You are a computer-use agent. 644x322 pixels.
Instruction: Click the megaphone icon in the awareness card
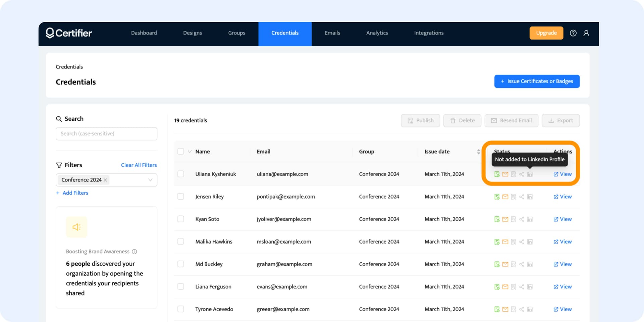(76, 227)
